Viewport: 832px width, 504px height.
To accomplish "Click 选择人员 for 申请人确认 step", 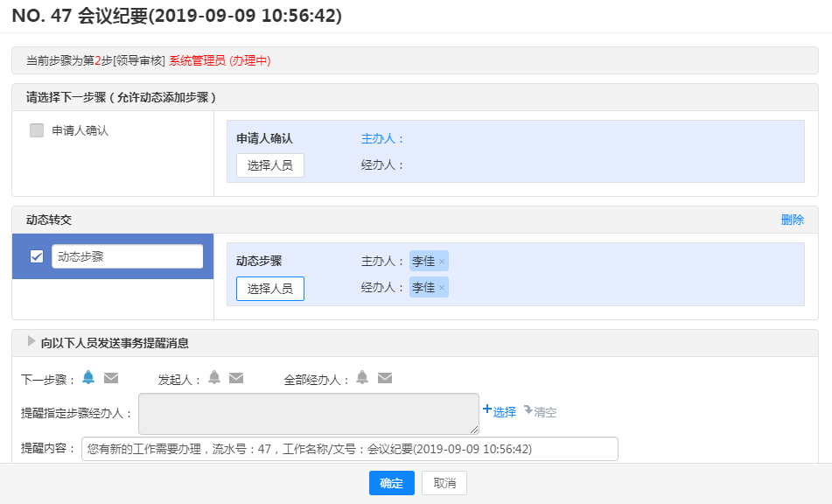I will pos(269,165).
